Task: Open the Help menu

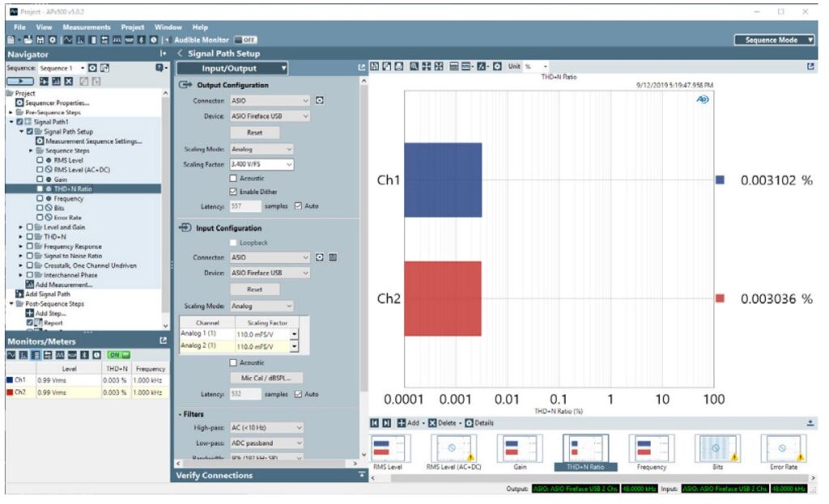Action: (201, 27)
